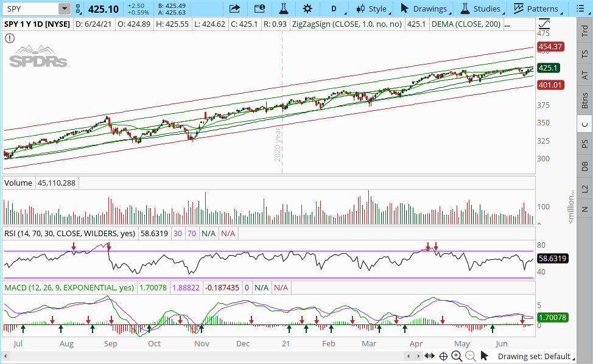This screenshot has width=593, height=364.
Task: Click the Patterns button
Action: 536,9
